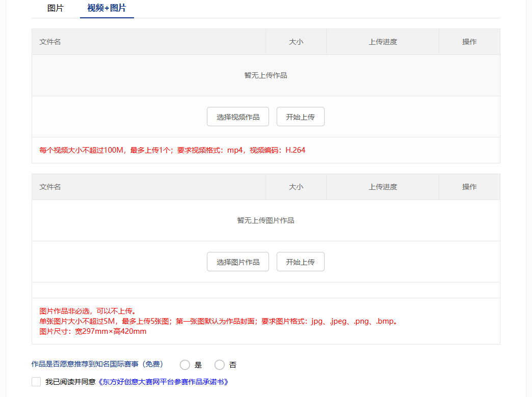Click the 选择视频作品 button

237,117
